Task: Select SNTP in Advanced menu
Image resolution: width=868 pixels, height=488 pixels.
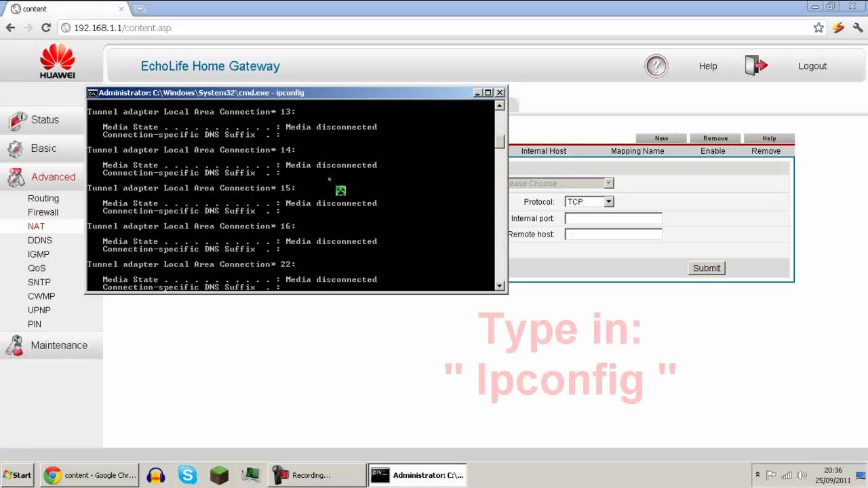Action: pos(39,282)
